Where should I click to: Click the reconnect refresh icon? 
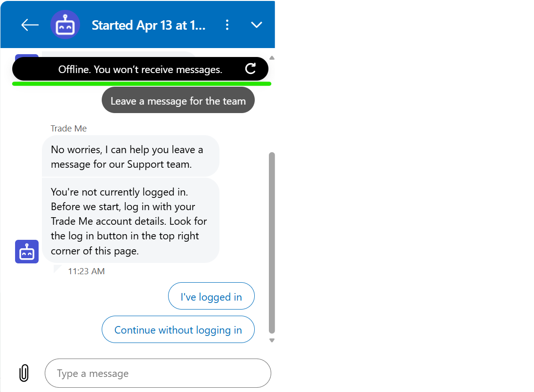click(x=251, y=69)
